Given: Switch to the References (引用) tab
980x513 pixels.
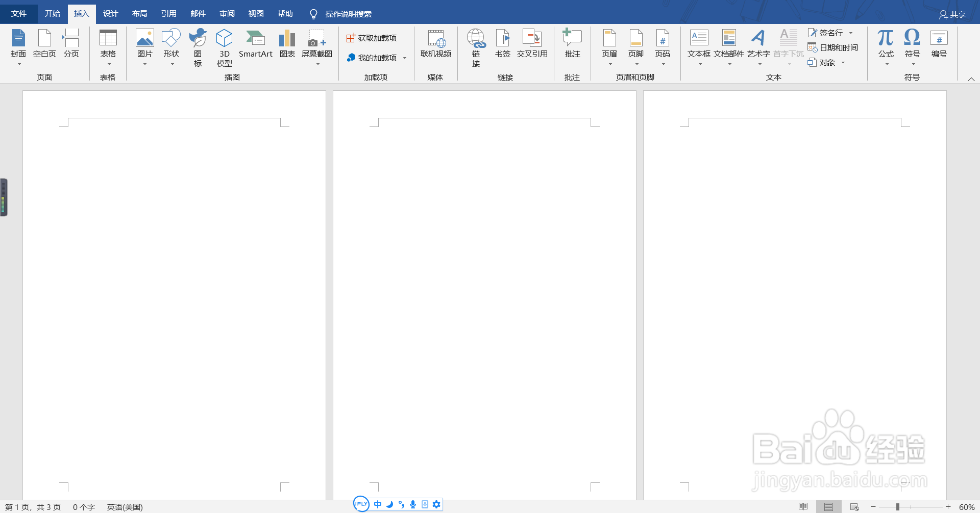Looking at the screenshot, I should coord(168,14).
